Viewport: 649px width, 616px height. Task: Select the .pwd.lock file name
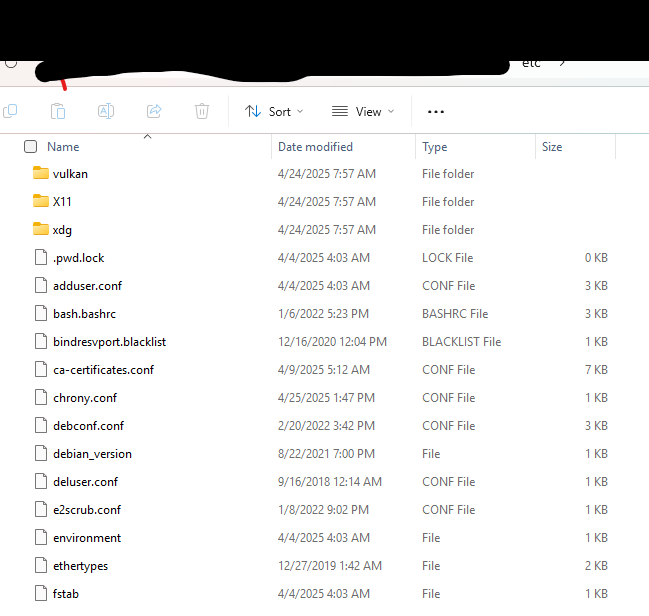point(79,258)
